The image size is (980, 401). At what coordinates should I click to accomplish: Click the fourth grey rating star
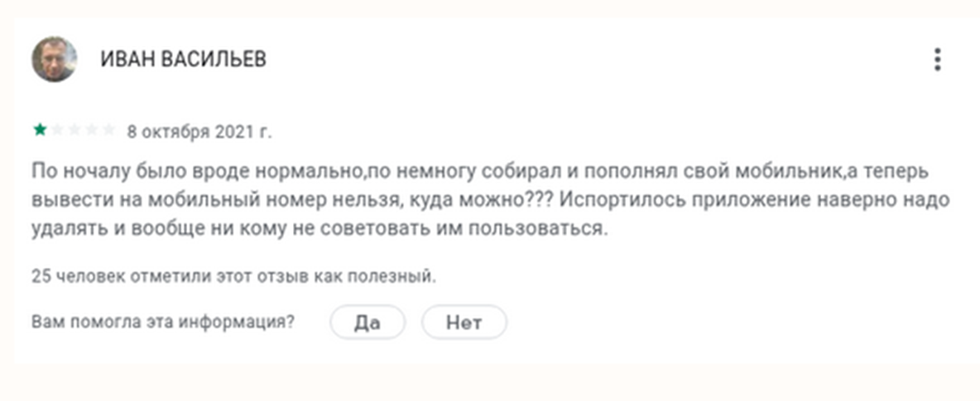point(92,130)
